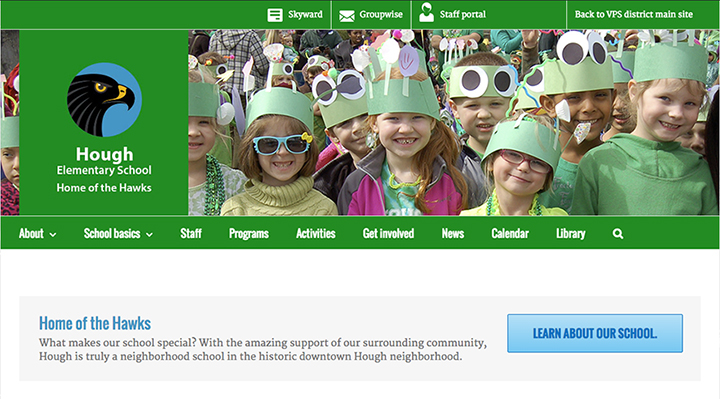This screenshot has height=399, width=720.
Task: Expand the School basics chevron
Action: click(149, 235)
